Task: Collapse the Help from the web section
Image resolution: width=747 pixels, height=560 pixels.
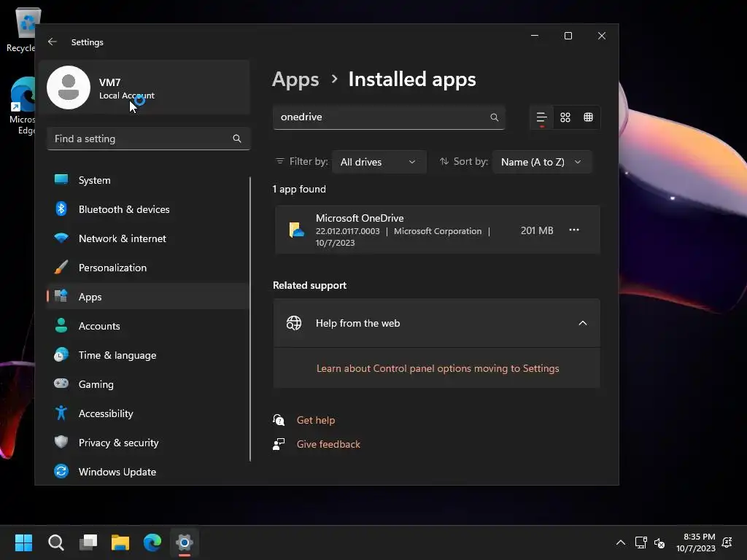Action: click(x=583, y=323)
